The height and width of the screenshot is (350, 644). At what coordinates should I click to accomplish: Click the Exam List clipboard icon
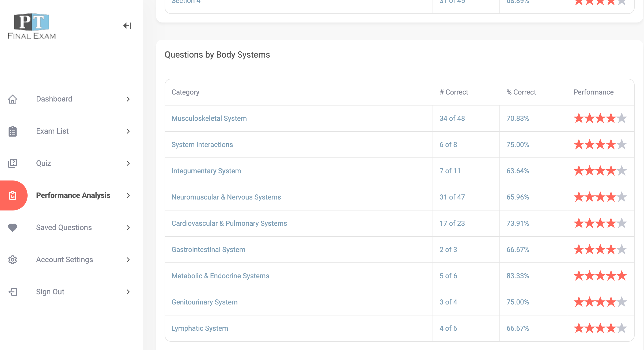[x=13, y=131]
